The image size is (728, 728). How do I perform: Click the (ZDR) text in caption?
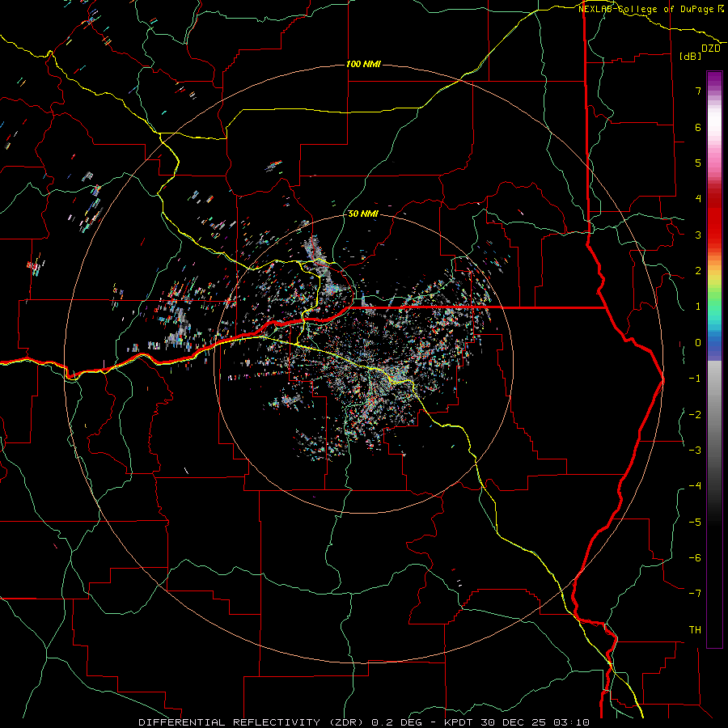345,722
